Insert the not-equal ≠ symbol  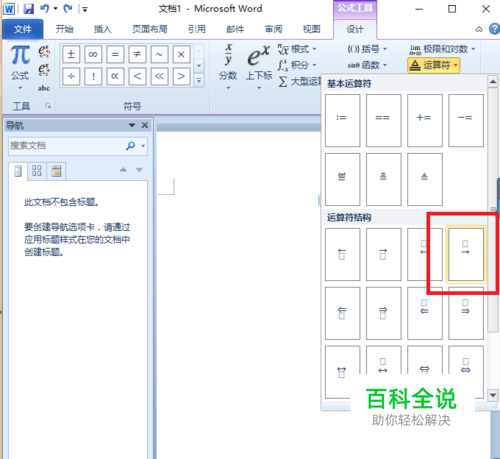[x=137, y=54]
